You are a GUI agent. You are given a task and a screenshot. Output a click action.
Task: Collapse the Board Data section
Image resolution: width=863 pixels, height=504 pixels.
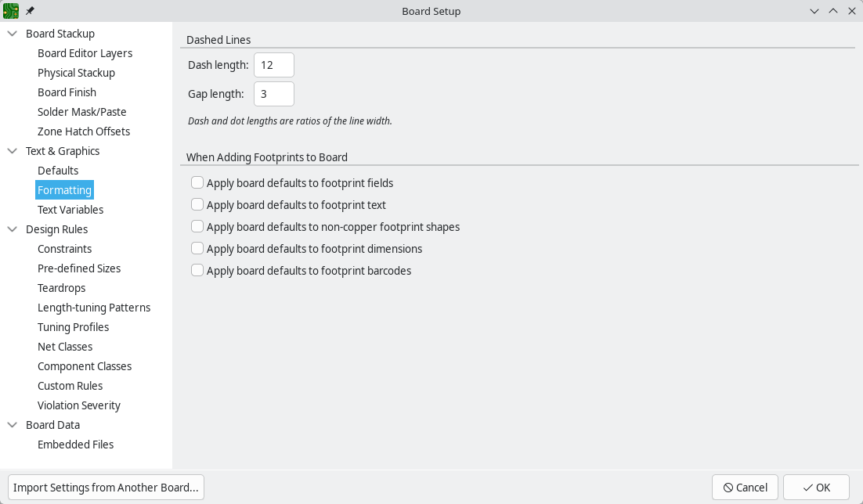coord(13,425)
